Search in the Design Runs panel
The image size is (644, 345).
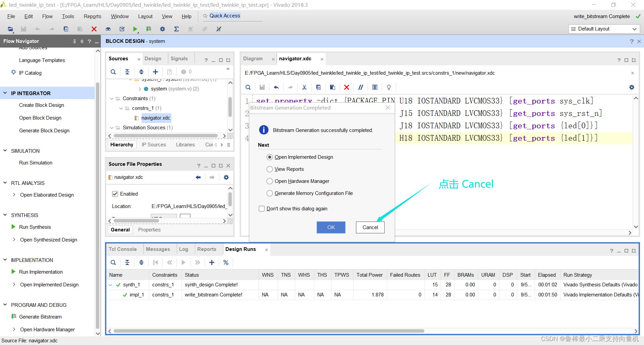(x=113, y=263)
